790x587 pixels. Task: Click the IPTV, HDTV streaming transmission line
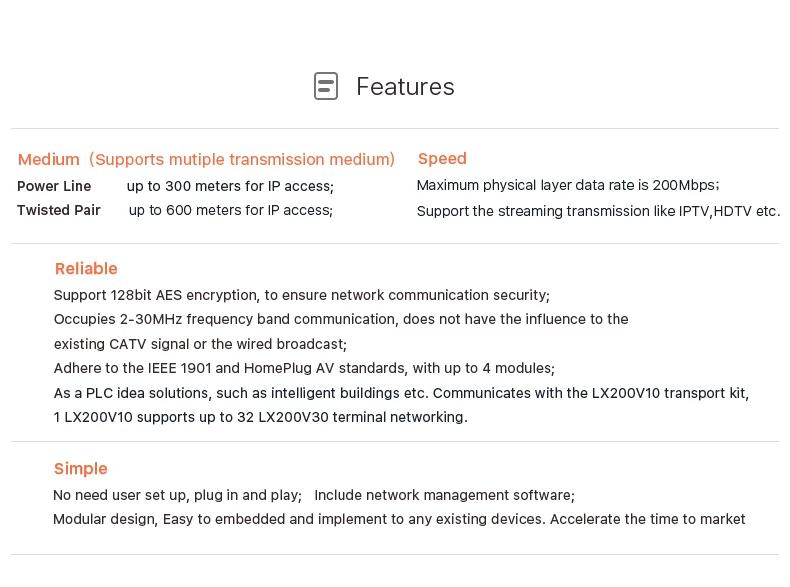point(599,211)
